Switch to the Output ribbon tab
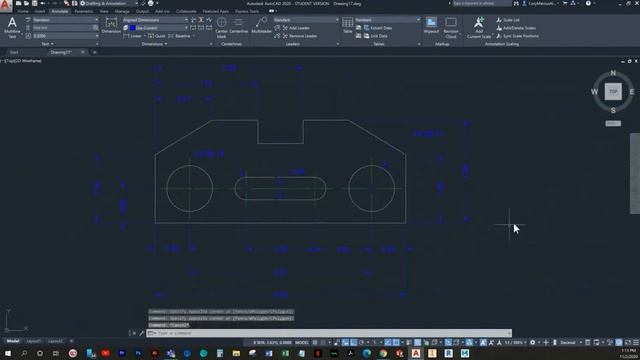The image size is (640, 360). [x=142, y=11]
